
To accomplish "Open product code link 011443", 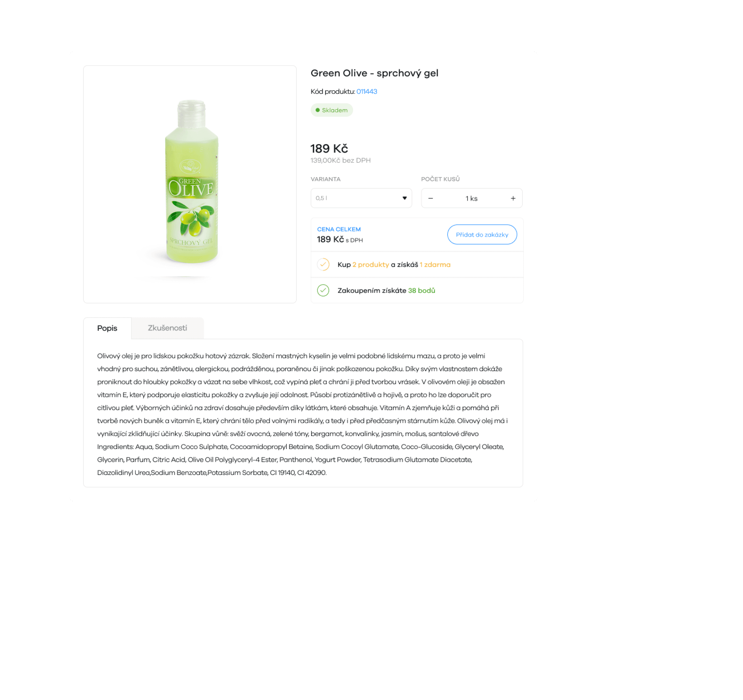I will pos(367,92).
